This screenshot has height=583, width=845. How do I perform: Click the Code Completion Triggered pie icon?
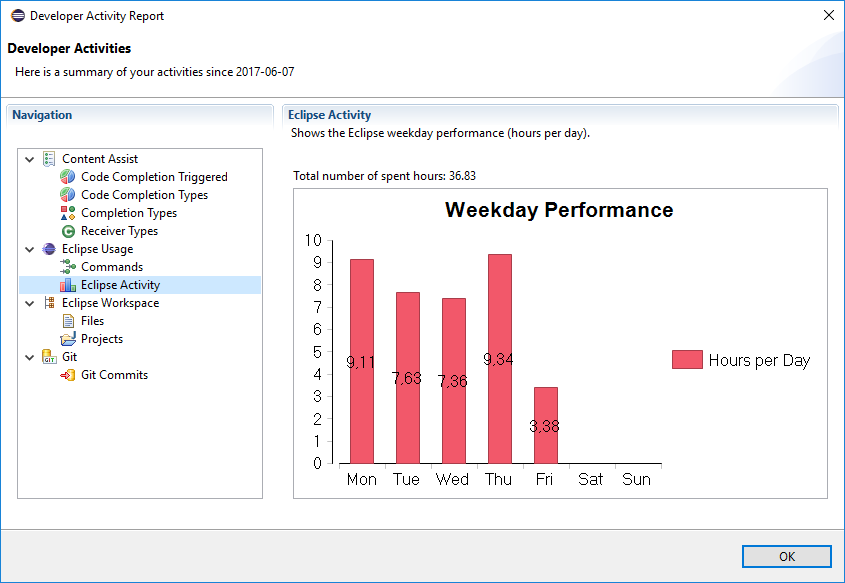pyautogui.click(x=68, y=177)
